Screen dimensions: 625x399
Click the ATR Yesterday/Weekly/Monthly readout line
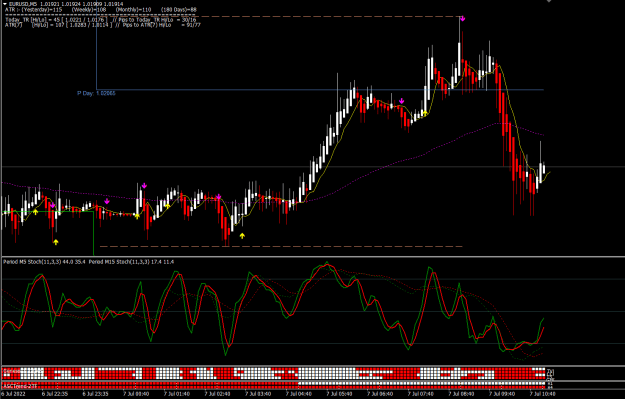tap(102, 9)
